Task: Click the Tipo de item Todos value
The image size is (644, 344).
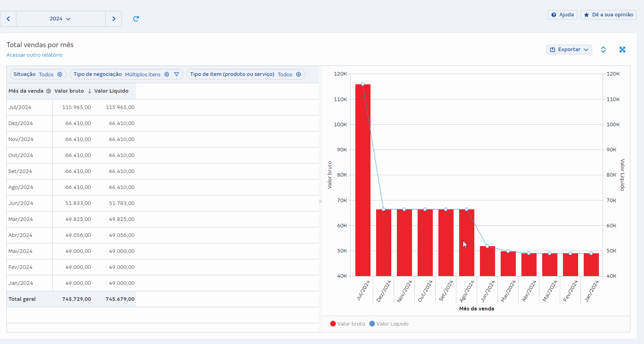Action: click(x=285, y=75)
